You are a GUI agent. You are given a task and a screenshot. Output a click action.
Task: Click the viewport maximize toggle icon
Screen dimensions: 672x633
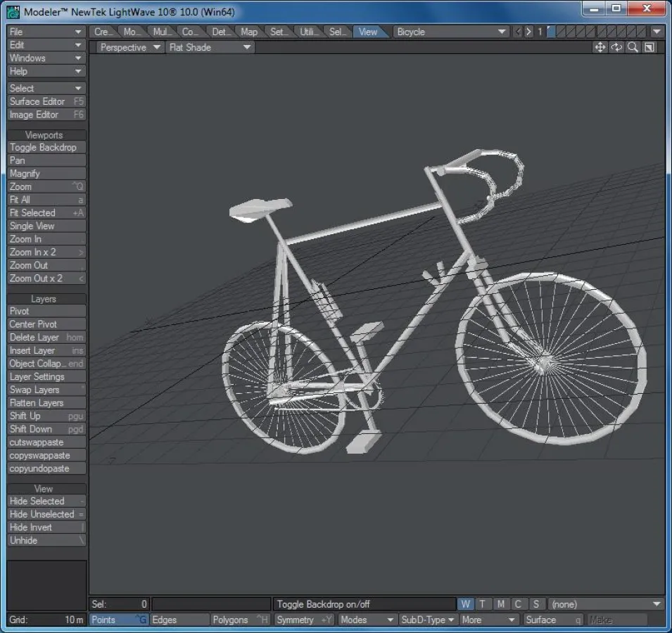[649, 47]
